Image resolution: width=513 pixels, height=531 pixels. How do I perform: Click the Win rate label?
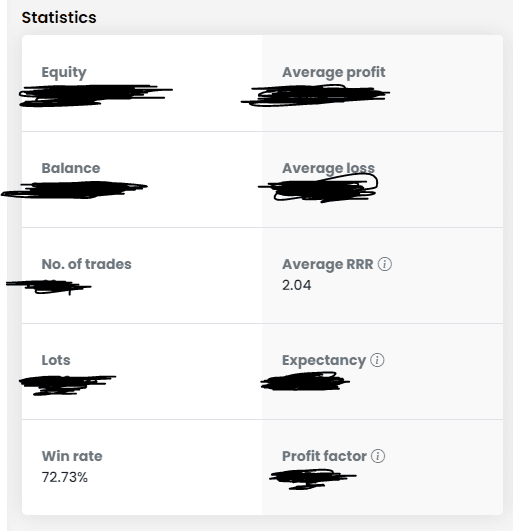click(72, 456)
